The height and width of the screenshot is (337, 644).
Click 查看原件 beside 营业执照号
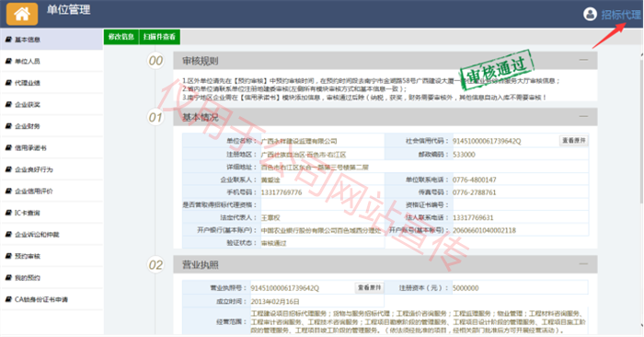coord(369,287)
